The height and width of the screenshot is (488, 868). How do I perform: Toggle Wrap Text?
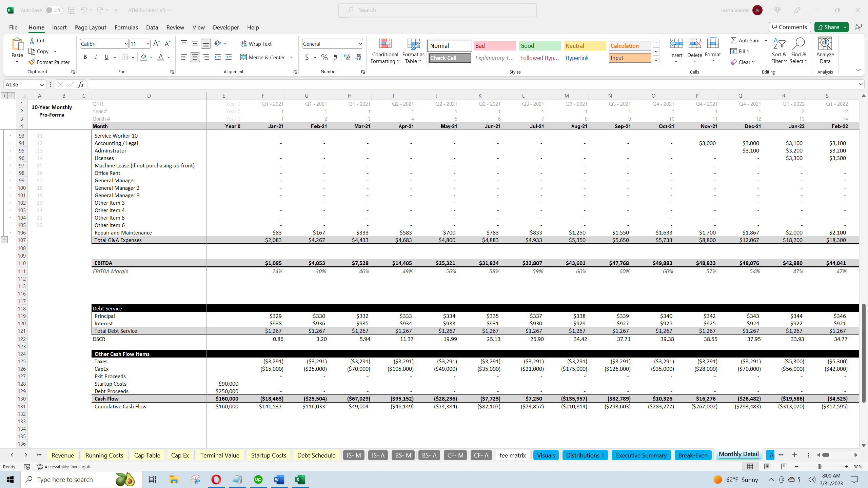pyautogui.click(x=256, y=44)
